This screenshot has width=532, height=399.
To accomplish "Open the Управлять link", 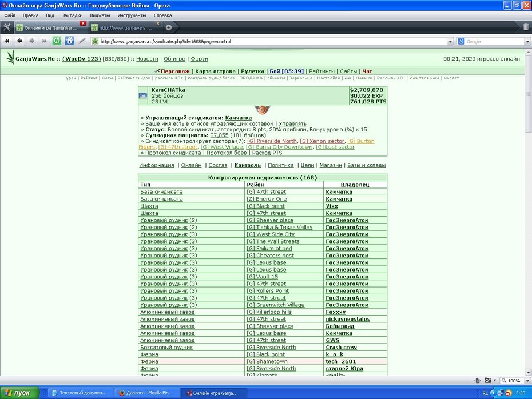I will point(292,123).
